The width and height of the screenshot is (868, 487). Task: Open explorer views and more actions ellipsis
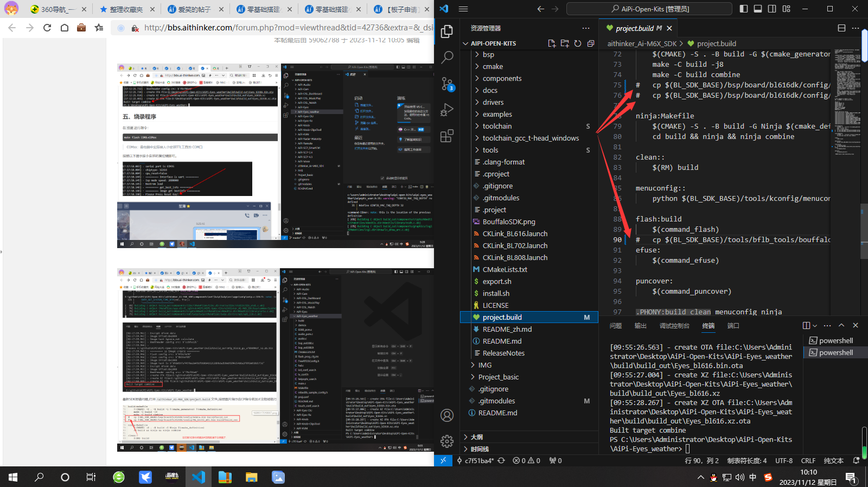tap(586, 28)
